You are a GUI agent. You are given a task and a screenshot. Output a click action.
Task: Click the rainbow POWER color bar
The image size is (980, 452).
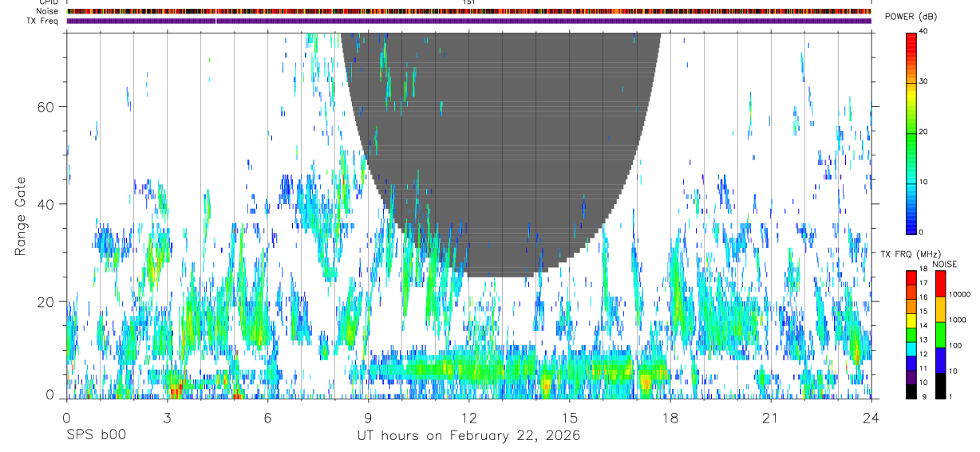coord(911,132)
